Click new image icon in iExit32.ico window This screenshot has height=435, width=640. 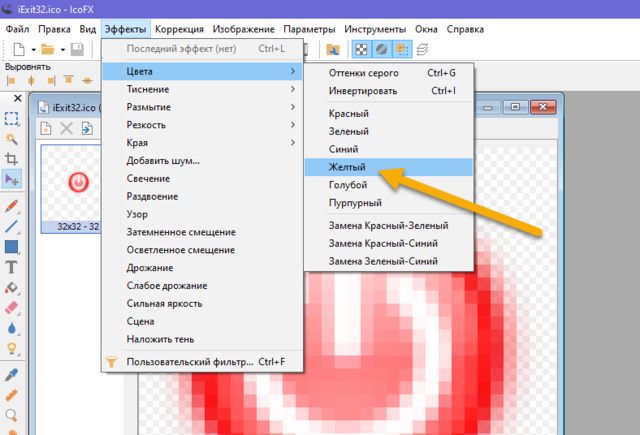tap(46, 129)
